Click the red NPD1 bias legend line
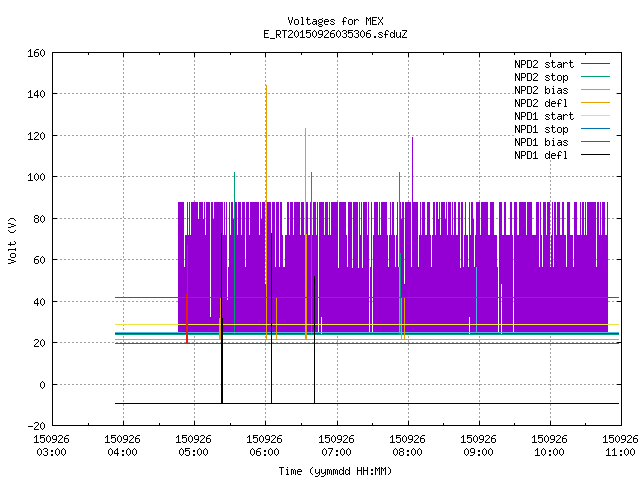 [x=595, y=142]
